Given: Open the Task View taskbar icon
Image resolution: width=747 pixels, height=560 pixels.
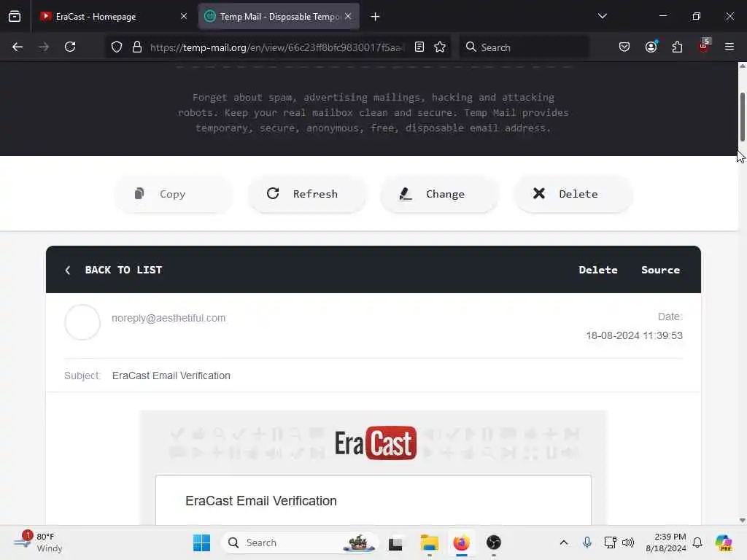Looking at the screenshot, I should [x=395, y=542].
